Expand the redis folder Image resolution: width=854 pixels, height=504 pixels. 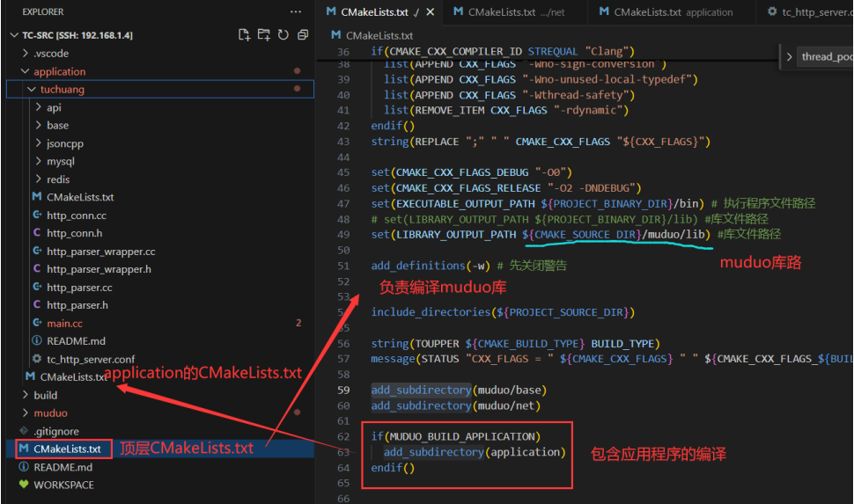38,179
